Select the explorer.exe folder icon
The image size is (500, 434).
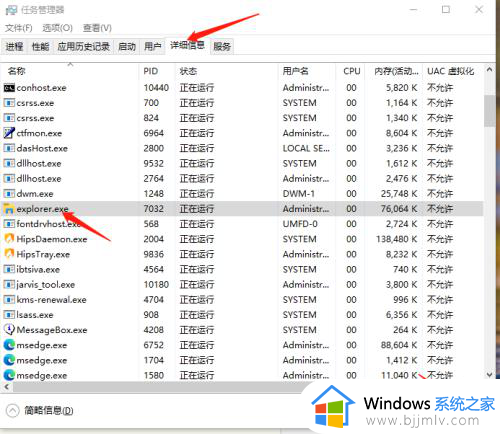coord(9,209)
